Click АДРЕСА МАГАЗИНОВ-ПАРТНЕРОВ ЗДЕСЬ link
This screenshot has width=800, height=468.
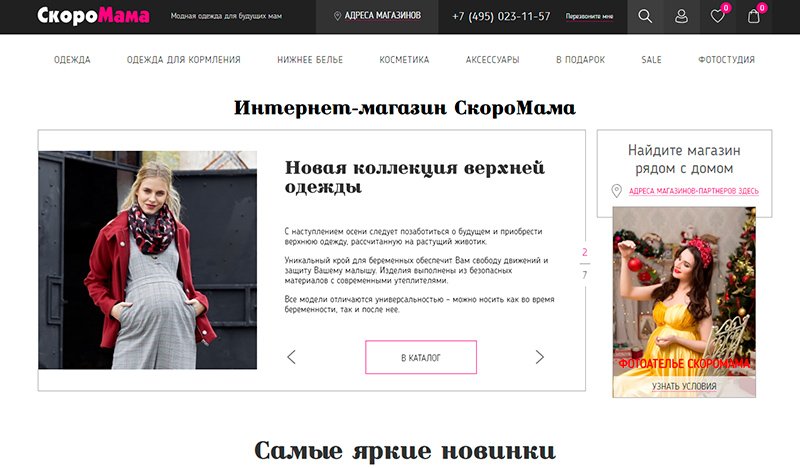[x=693, y=191]
